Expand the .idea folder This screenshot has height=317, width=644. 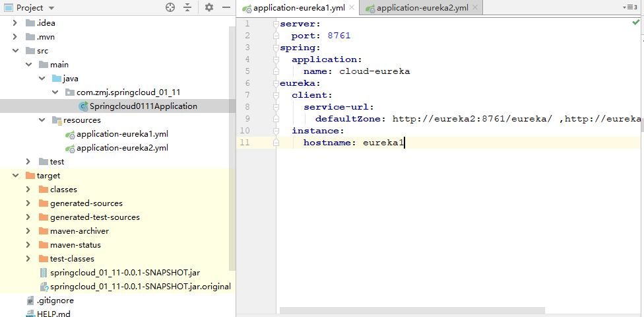point(15,23)
